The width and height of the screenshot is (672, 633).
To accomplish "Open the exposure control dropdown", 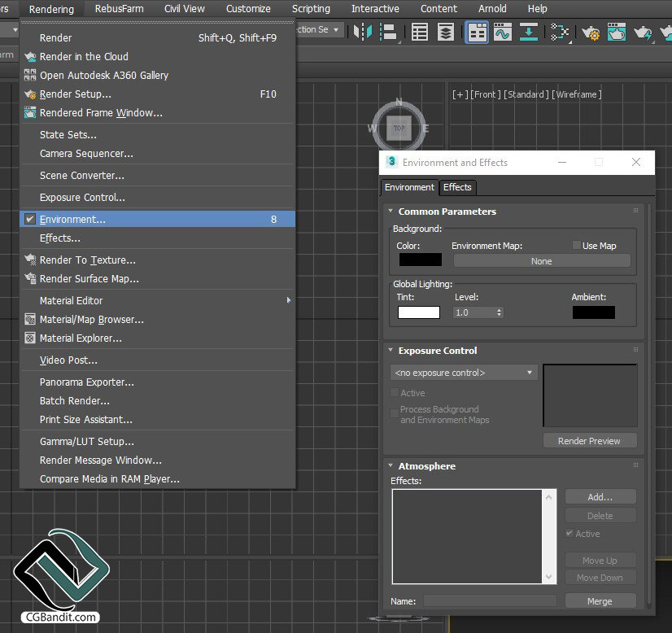I will point(464,373).
